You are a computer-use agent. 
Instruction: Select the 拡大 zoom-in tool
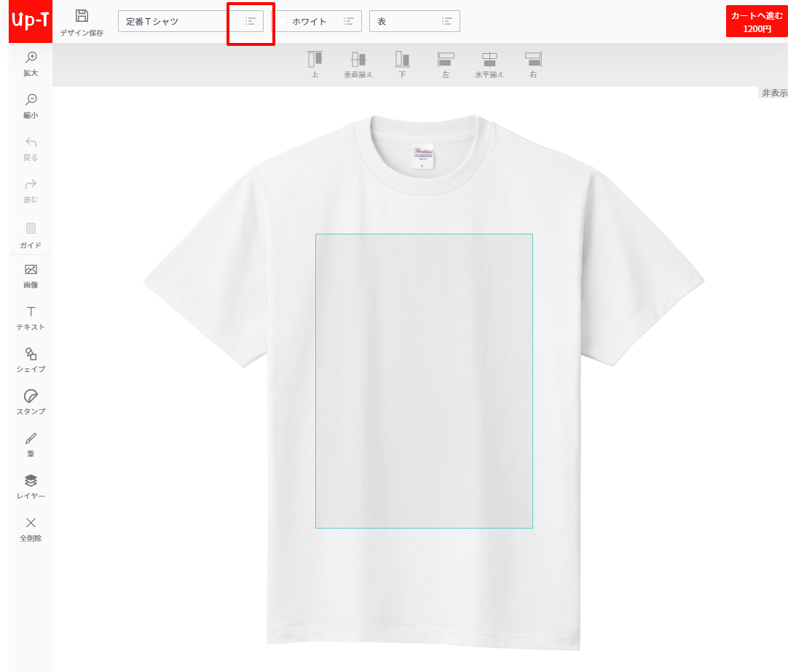pyautogui.click(x=30, y=63)
